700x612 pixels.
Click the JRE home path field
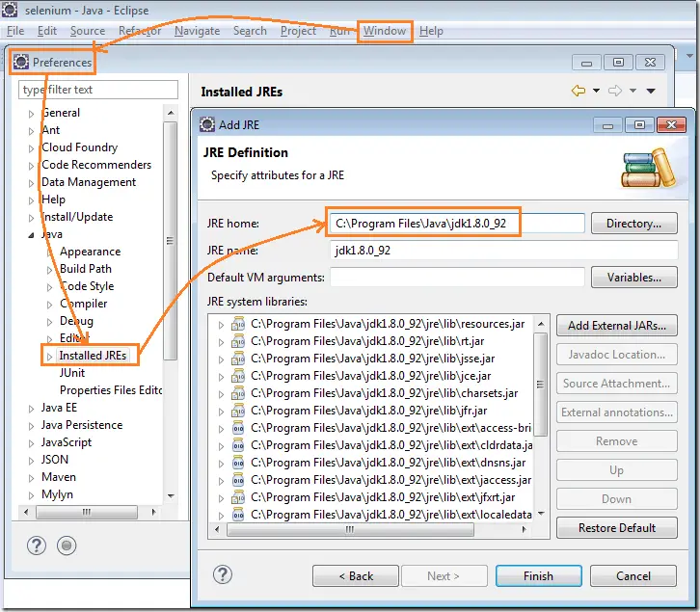click(x=457, y=224)
